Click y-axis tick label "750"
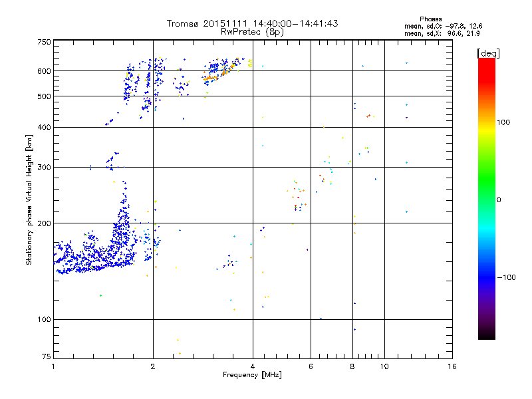 [44, 42]
